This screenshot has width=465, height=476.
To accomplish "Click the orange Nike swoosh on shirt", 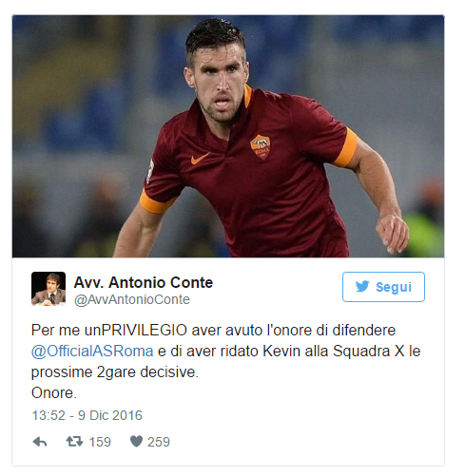I will 200,158.
